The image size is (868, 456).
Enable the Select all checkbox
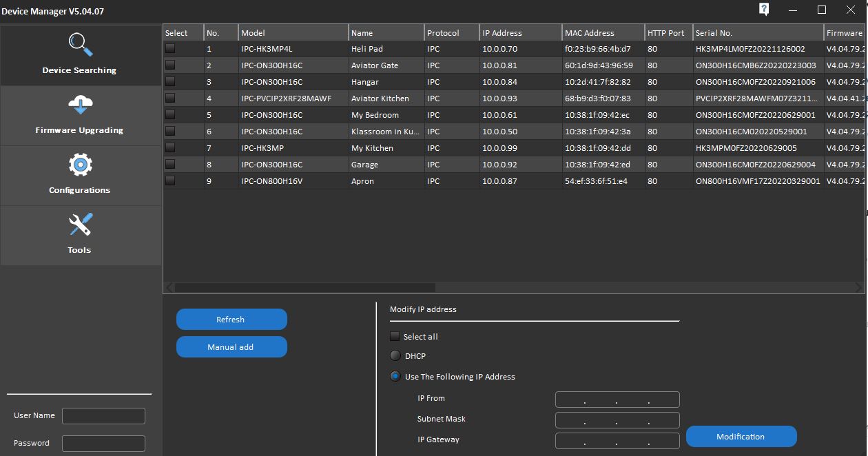click(395, 336)
